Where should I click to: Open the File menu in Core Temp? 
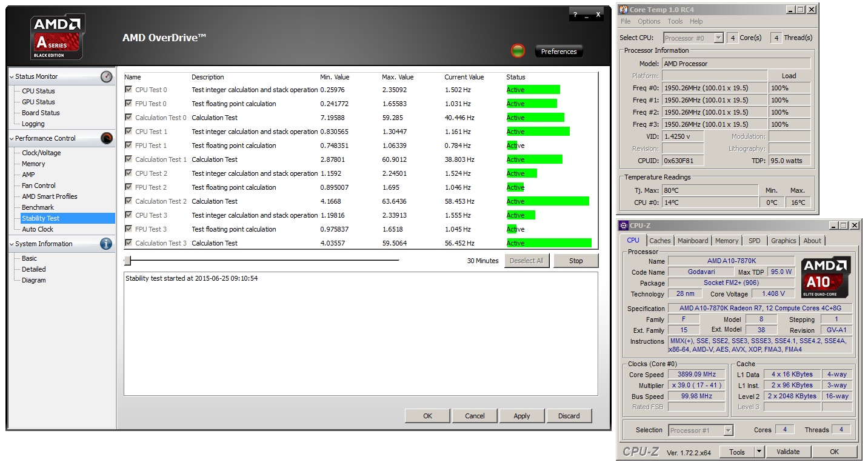[x=626, y=21]
